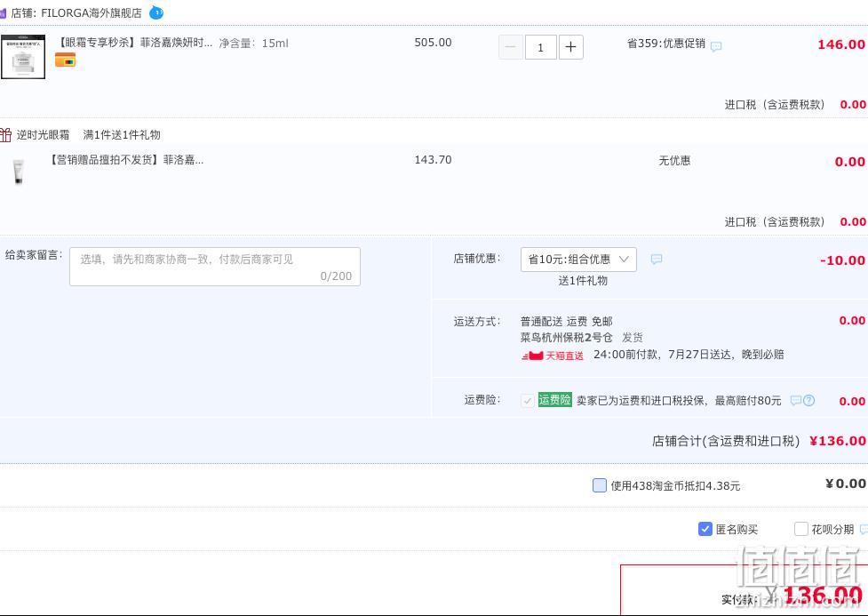868x616 pixels.
Task: Expand the 省10元:组合优惠 dropdown
Action: coord(578,260)
